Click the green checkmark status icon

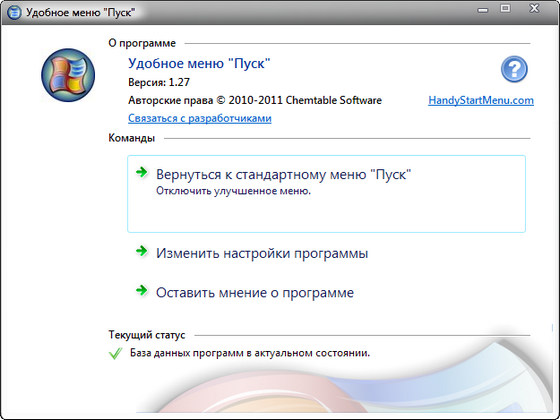tap(115, 354)
